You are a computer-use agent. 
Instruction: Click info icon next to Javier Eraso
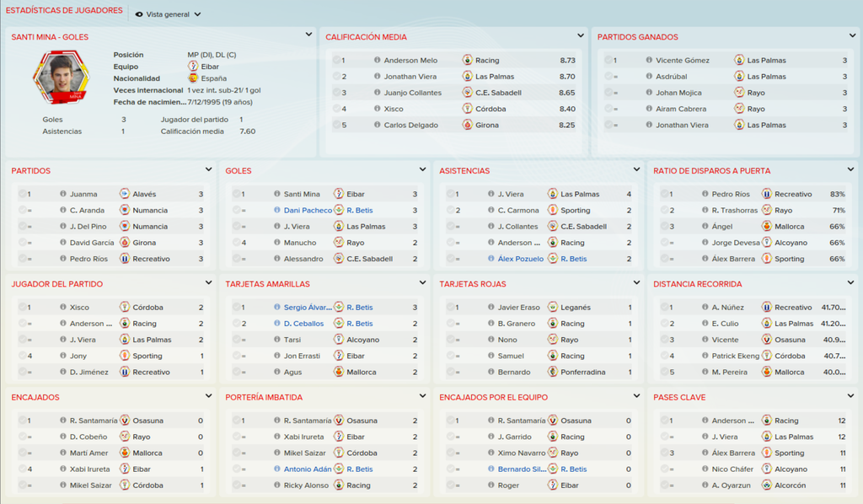coord(491,307)
